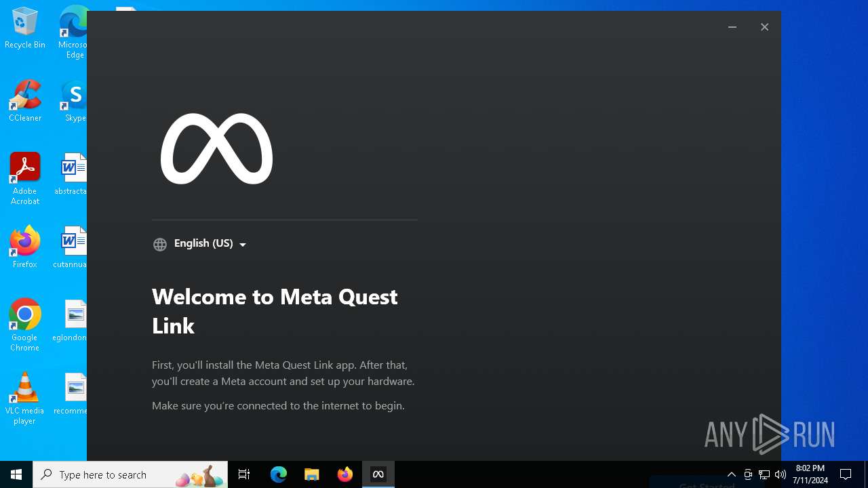This screenshot has height=488, width=868.
Task: Click the internet connection reminder text
Action: pyautogui.click(x=278, y=405)
